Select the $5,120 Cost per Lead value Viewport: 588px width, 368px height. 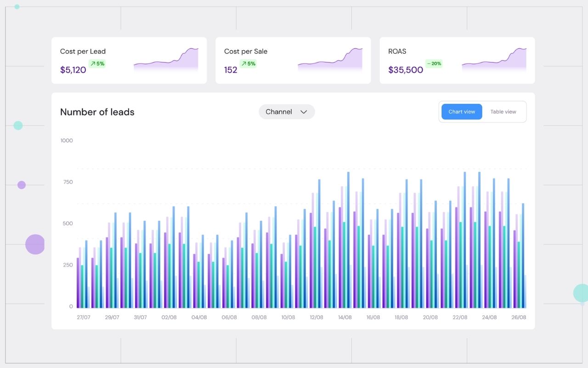(73, 70)
